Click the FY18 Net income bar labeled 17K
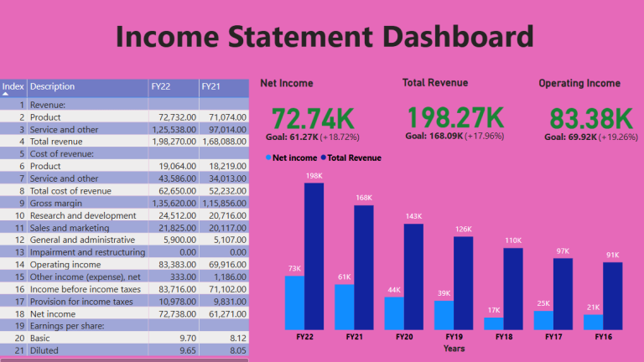 click(x=494, y=323)
